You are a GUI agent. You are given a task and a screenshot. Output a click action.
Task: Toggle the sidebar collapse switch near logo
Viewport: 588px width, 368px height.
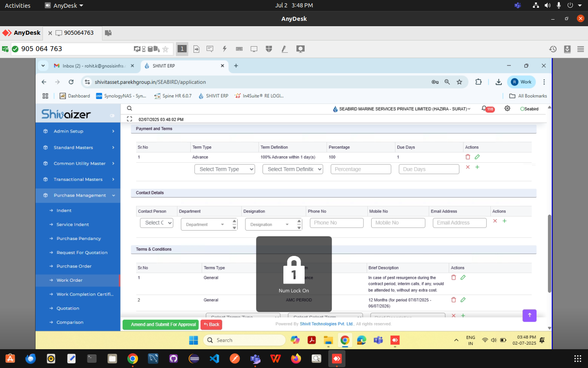click(x=112, y=116)
